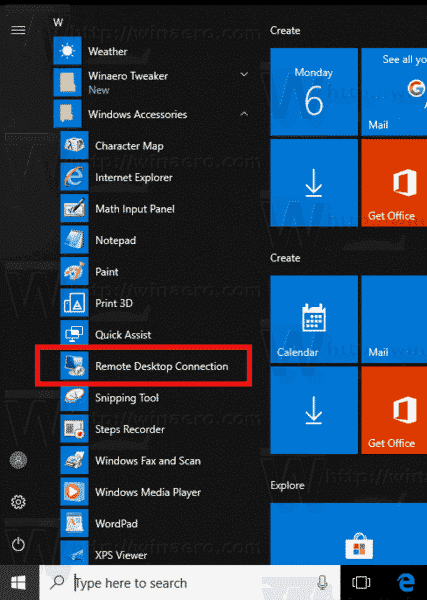Click the Snipping Tool label
The image size is (427, 600).
tap(127, 398)
